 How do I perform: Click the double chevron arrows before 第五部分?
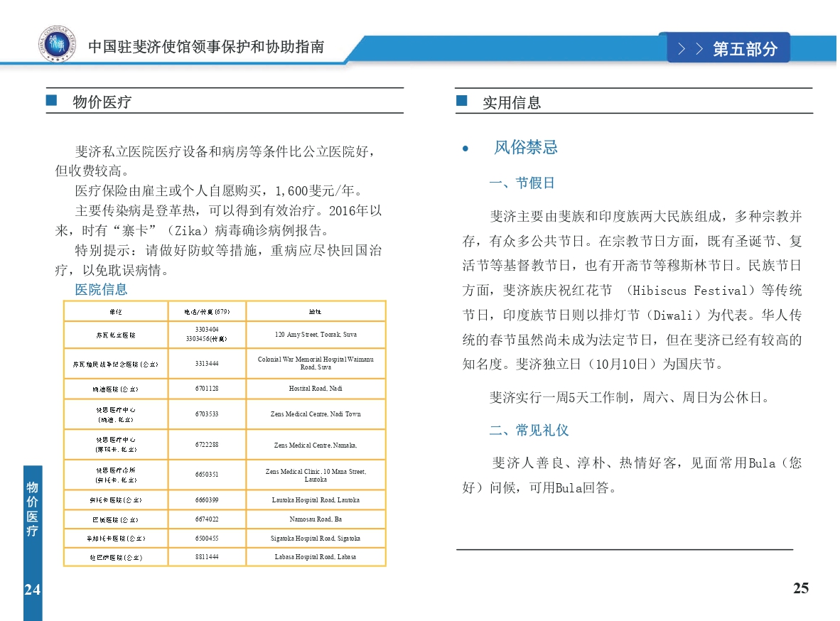(x=690, y=49)
